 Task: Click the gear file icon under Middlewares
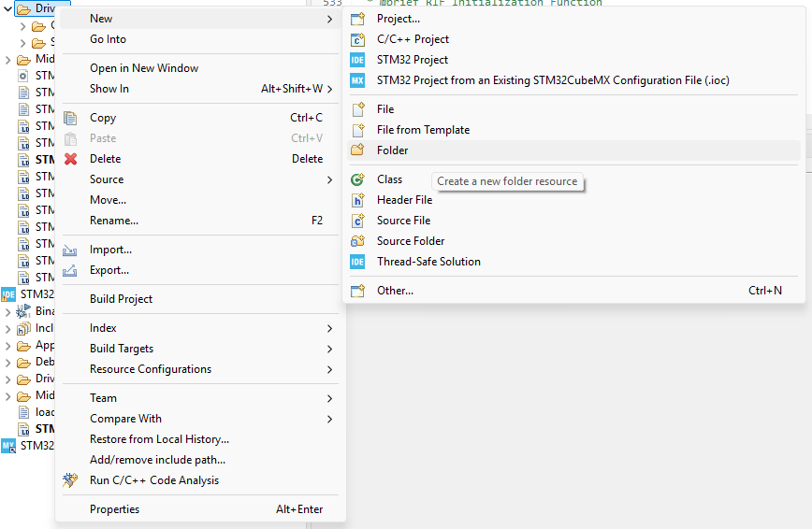coord(23,76)
